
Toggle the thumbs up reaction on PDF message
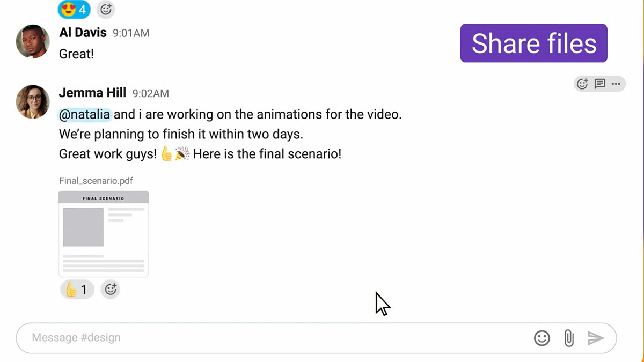[77, 290]
